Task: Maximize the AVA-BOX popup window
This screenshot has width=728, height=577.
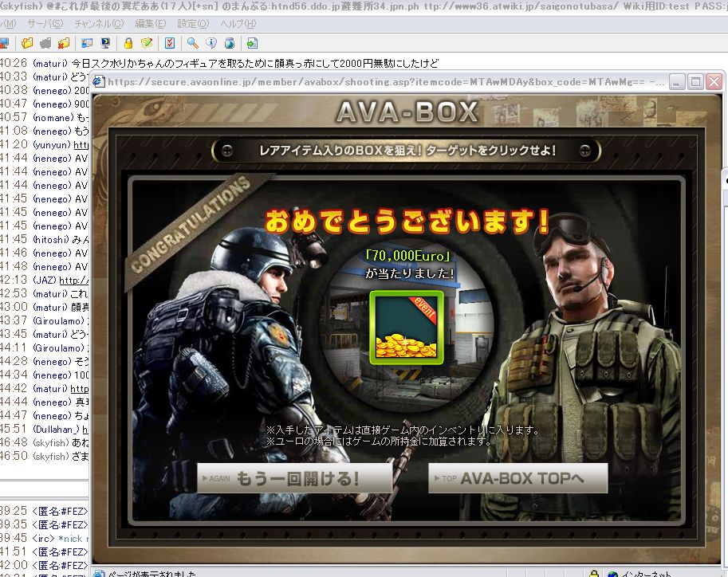Action: click(x=695, y=82)
